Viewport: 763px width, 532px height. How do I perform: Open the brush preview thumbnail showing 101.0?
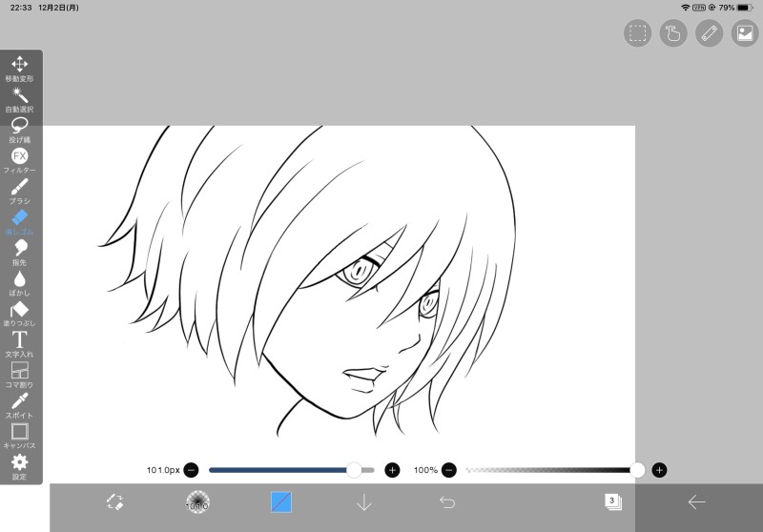point(197,501)
